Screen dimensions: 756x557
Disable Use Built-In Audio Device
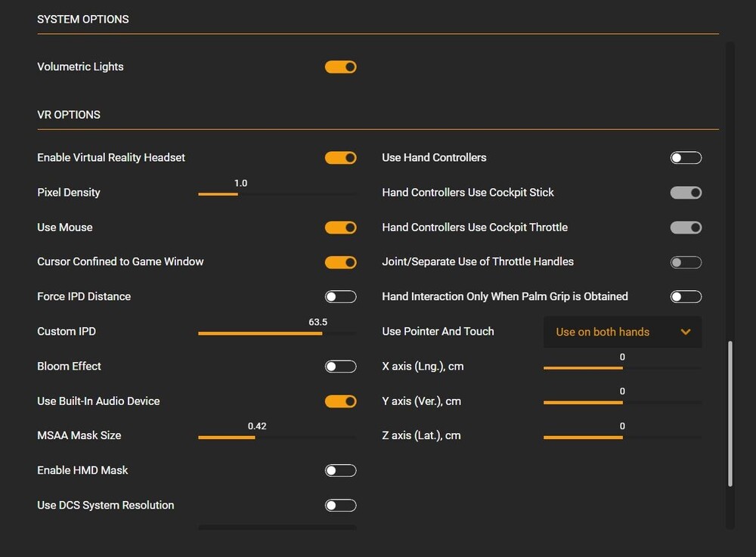tap(340, 401)
